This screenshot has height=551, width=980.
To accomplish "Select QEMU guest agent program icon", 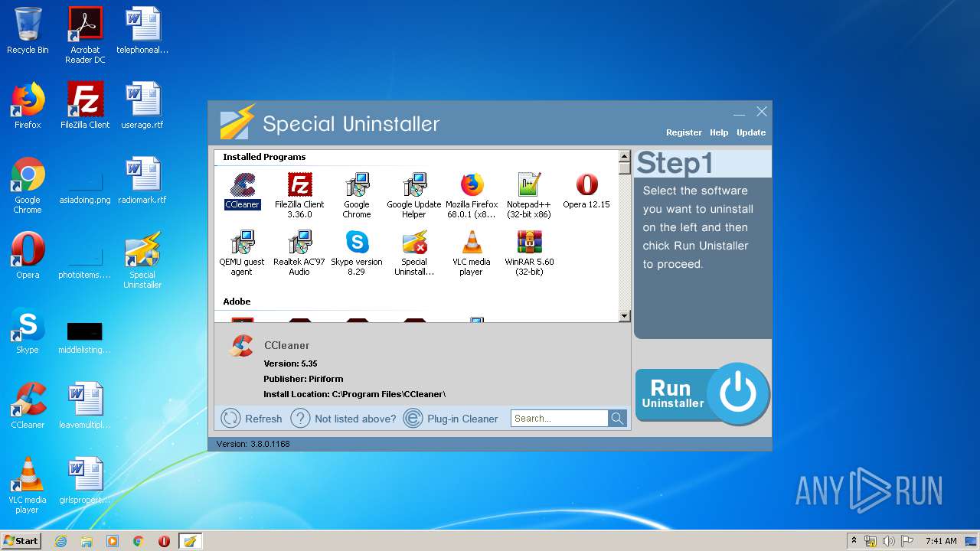I will coord(242,253).
